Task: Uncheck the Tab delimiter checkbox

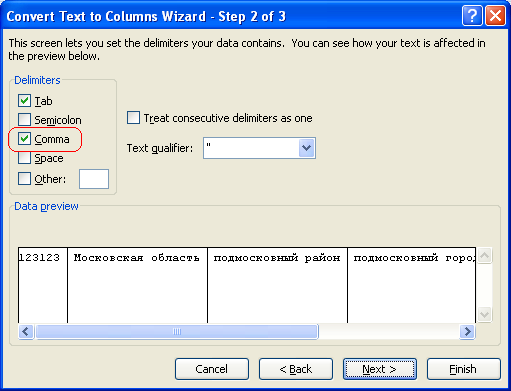Action: [24, 100]
